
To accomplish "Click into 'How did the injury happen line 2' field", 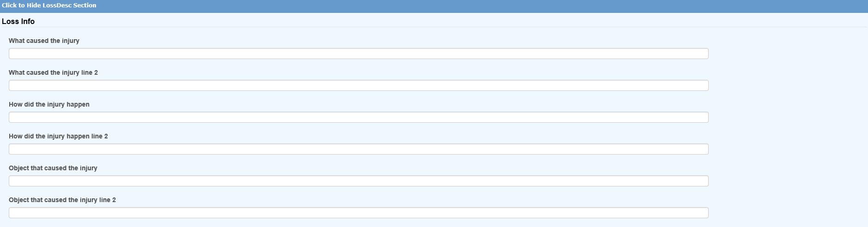I will tap(358, 149).
